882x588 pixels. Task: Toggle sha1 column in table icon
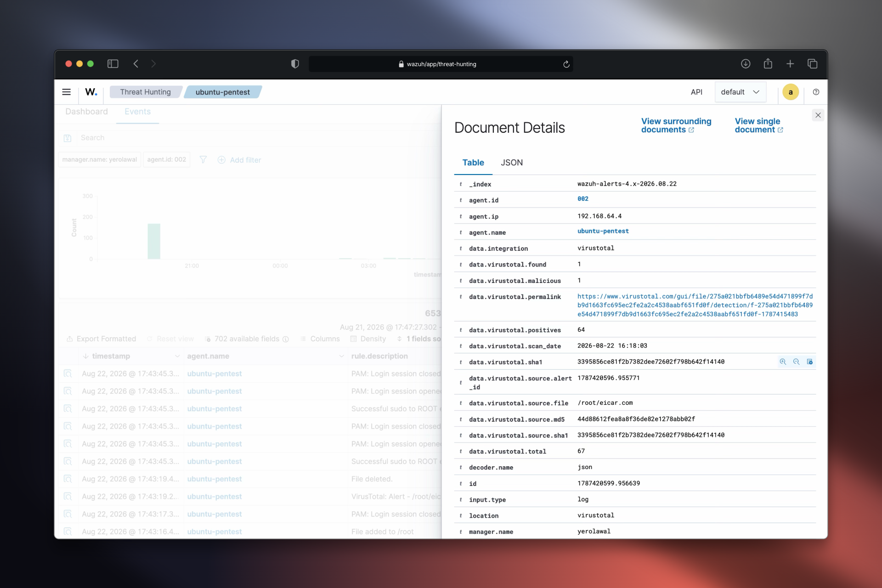point(809,362)
